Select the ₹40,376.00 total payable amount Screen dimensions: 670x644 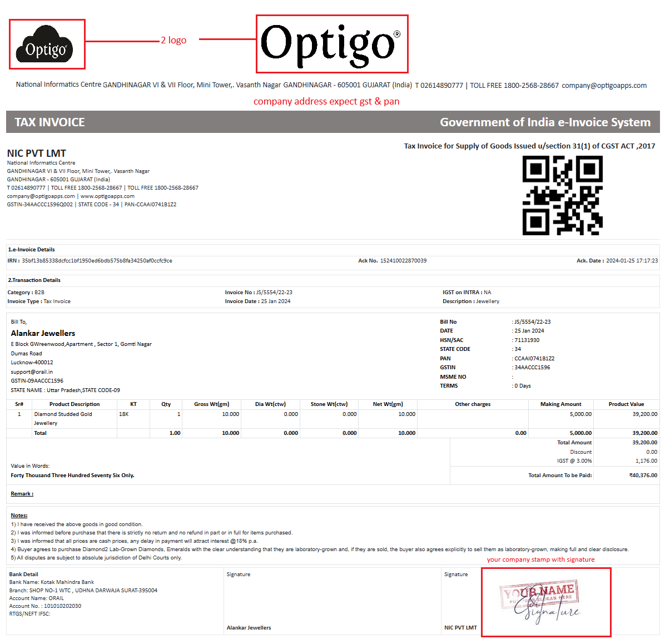[x=643, y=475]
